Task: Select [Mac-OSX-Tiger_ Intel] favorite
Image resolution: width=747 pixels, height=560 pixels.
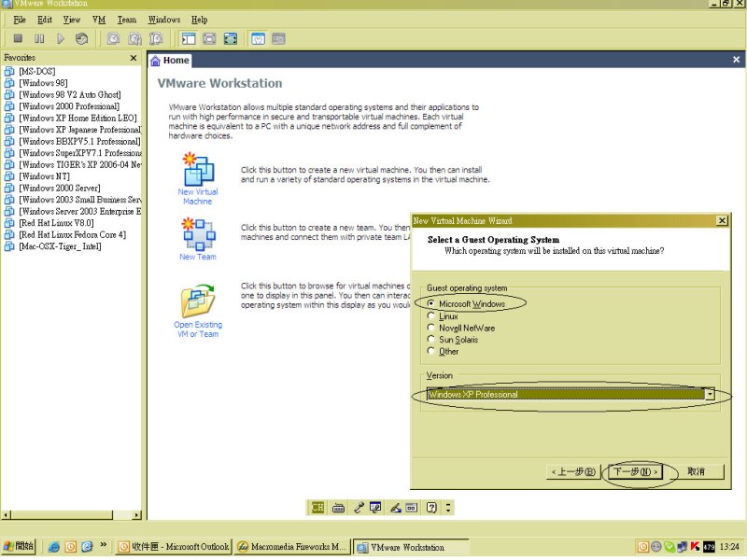Action: 60,246
